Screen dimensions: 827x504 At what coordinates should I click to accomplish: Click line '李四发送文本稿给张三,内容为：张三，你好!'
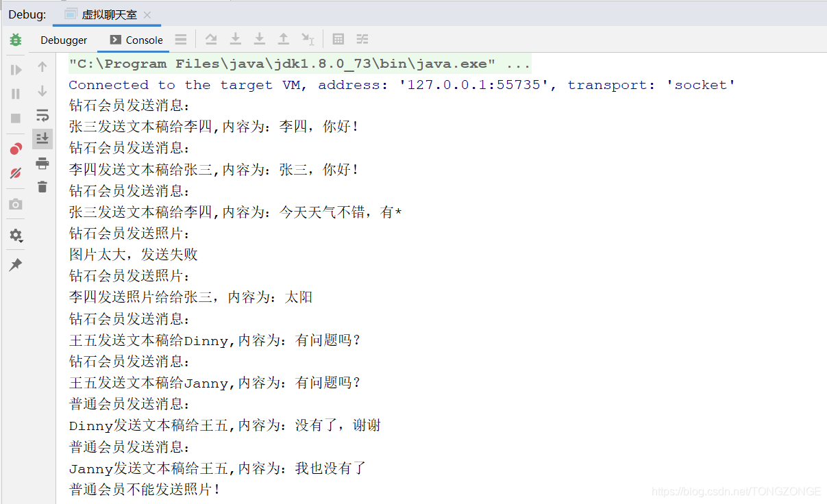click(214, 169)
